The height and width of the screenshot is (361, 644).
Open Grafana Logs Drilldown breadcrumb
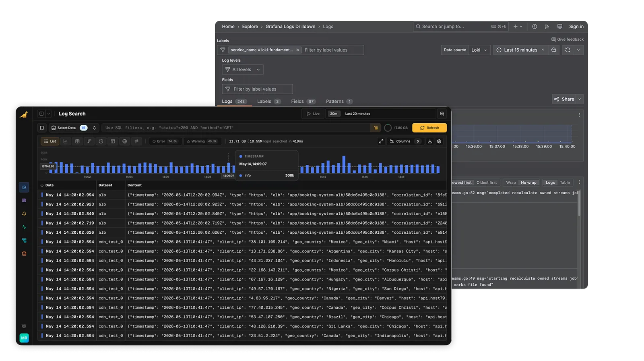290,27
